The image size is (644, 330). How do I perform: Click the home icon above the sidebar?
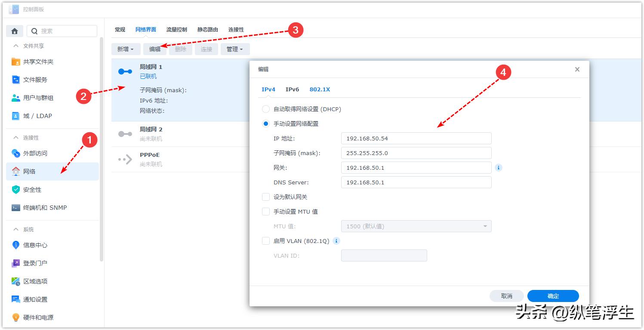coord(15,31)
